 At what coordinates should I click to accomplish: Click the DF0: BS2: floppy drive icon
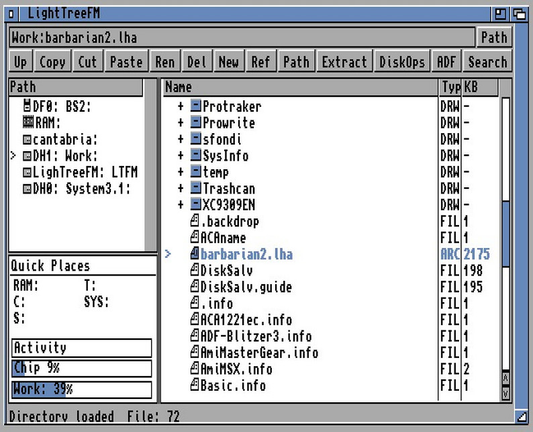pos(27,105)
